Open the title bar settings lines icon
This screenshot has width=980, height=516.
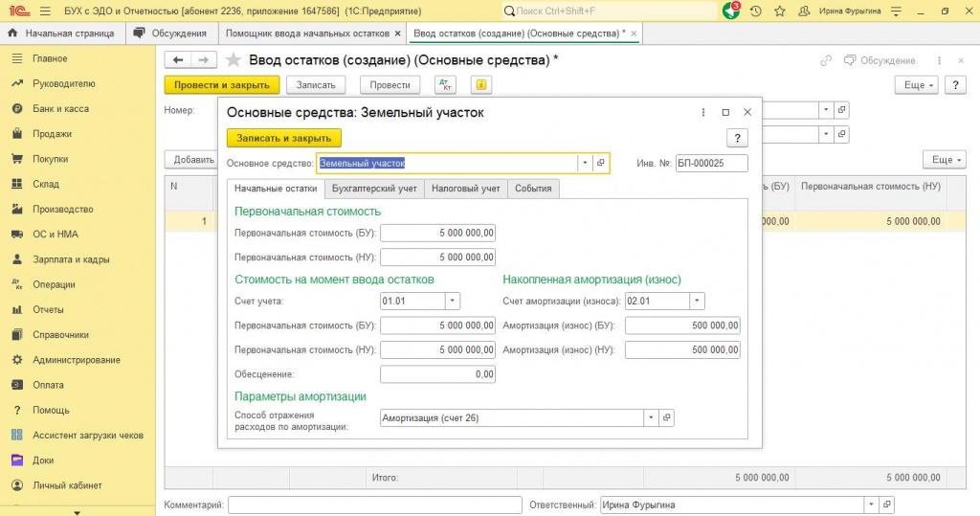(x=896, y=11)
